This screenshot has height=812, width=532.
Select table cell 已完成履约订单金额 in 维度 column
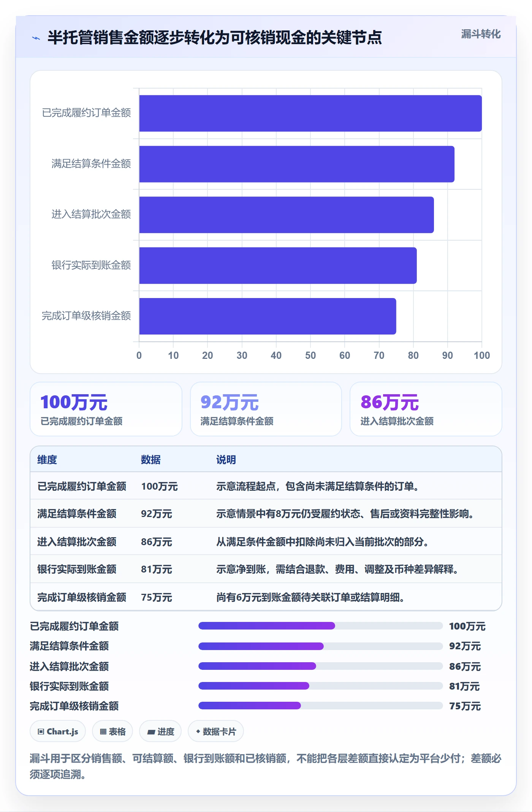82,486
